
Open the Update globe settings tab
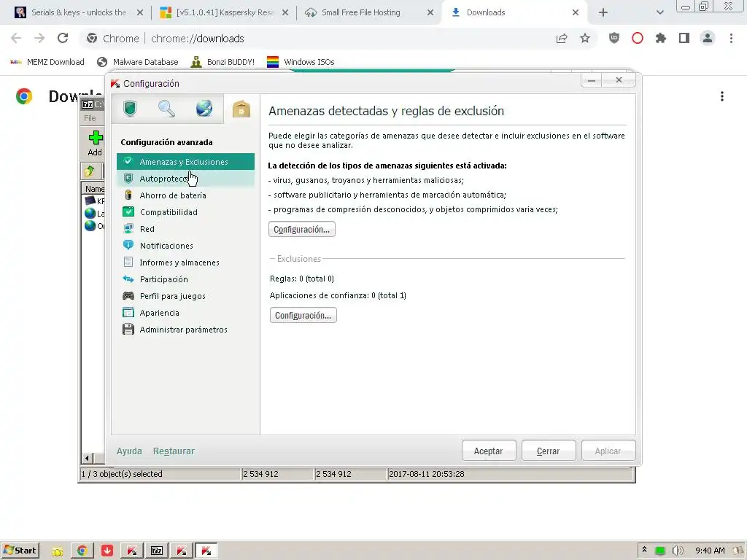[x=204, y=109]
